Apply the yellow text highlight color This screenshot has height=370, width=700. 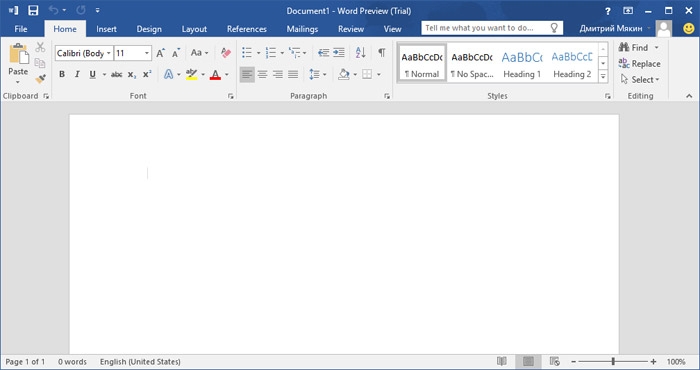coord(192,74)
